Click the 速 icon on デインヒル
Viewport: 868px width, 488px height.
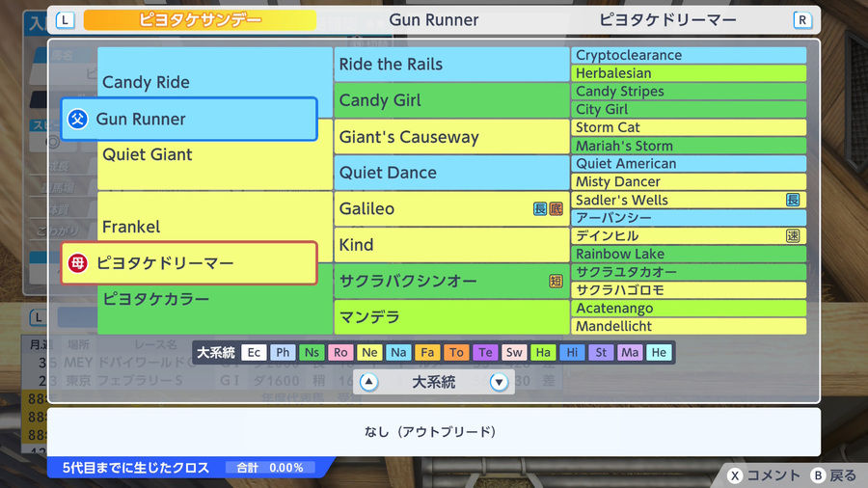[793, 235]
